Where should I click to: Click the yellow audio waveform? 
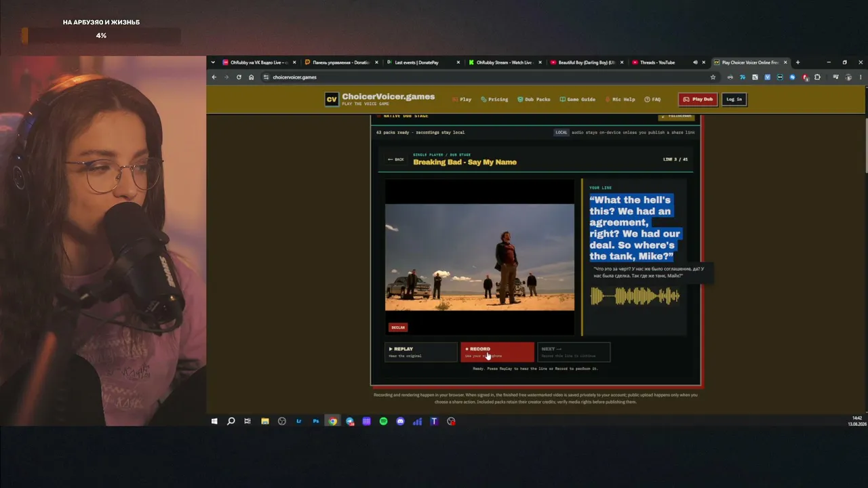(635, 296)
